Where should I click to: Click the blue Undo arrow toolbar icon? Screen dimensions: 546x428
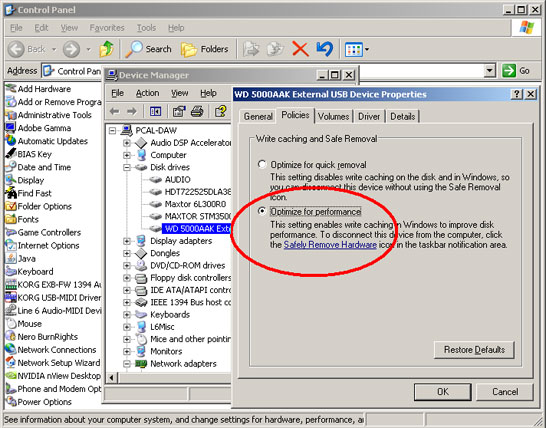[x=325, y=49]
